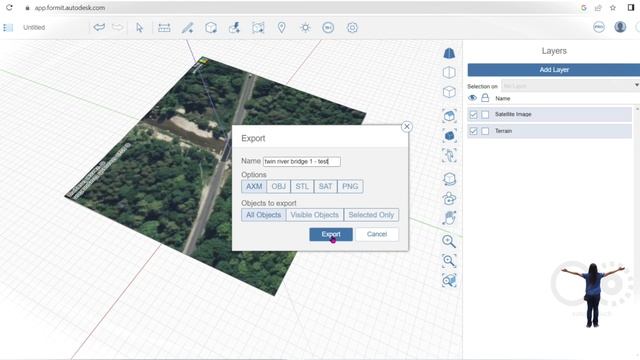Click the Redo arrow in toolbar
Image resolution: width=640 pixels, height=360 pixels.
[117, 27]
